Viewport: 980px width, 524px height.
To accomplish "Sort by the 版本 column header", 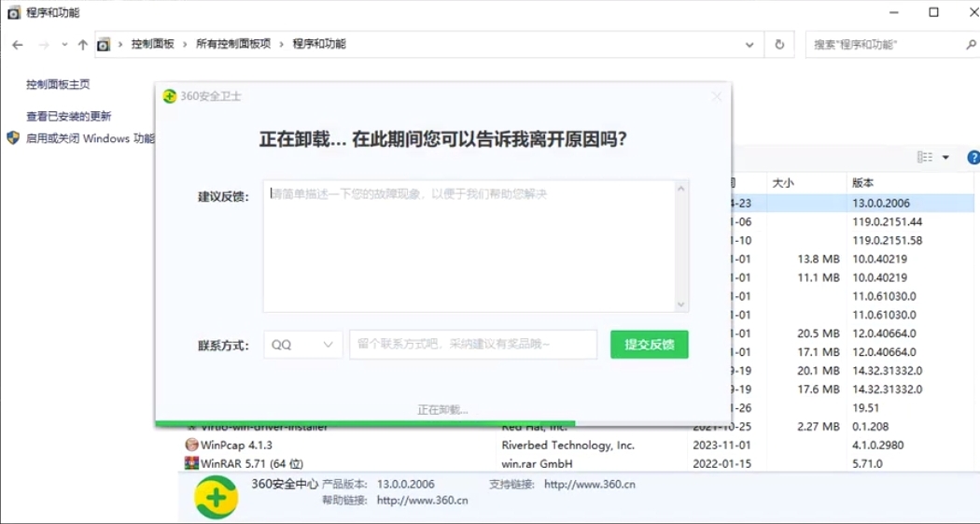I will 863,182.
